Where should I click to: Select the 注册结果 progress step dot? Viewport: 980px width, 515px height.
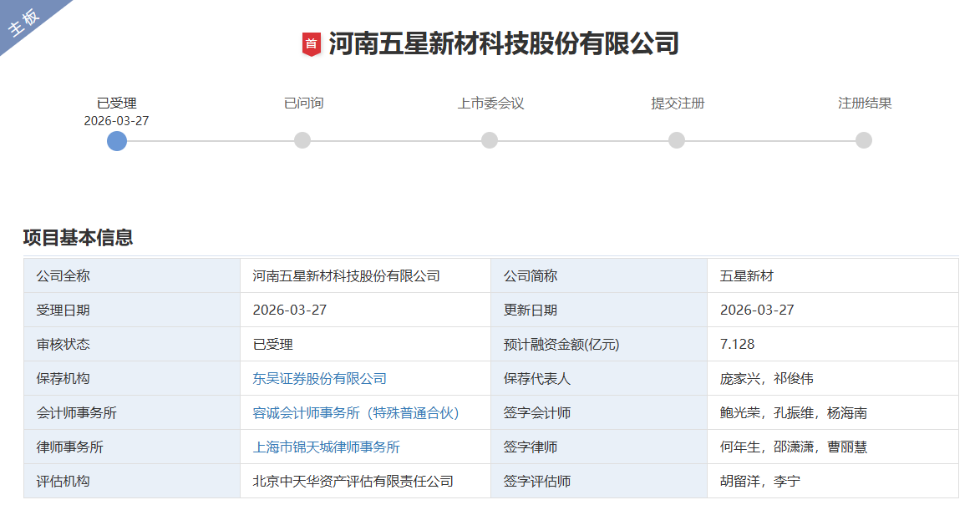coord(864,141)
